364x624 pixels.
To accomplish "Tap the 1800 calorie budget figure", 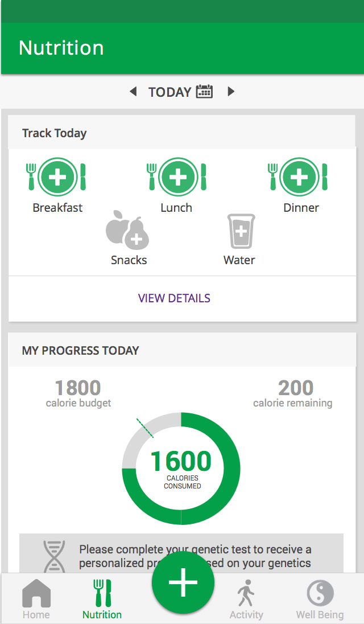I will pyautogui.click(x=78, y=388).
